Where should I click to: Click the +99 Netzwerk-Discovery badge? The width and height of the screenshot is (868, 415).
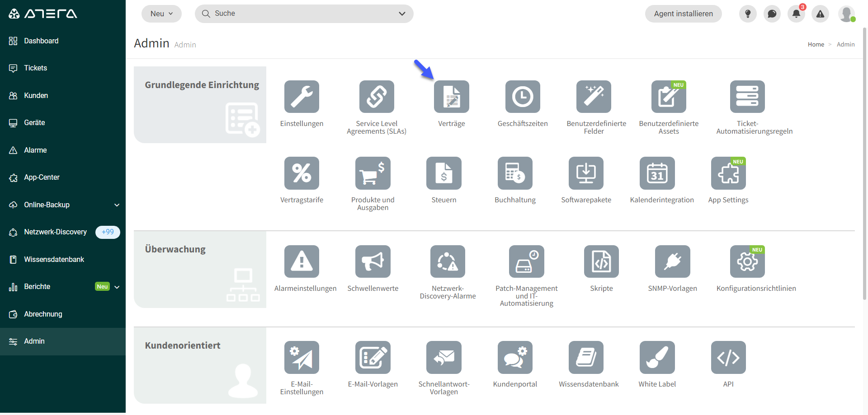click(108, 232)
